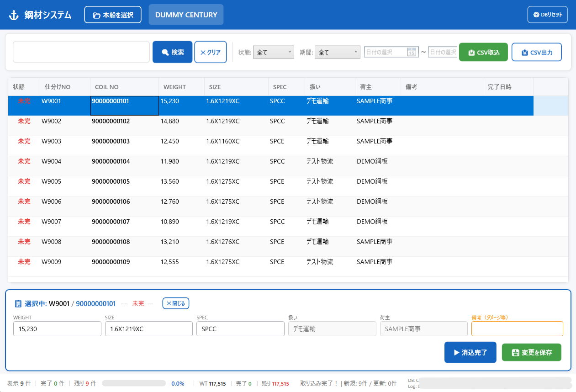Focus the 備考 remarks field

pos(517,328)
